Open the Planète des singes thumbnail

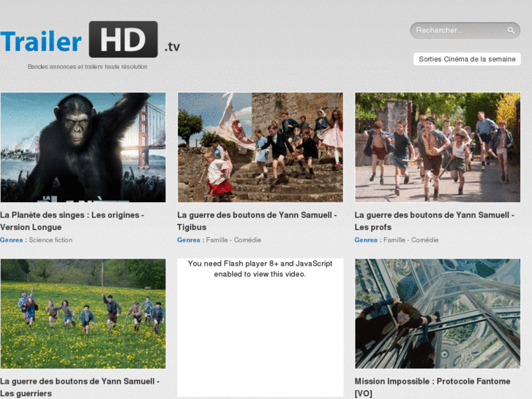[83, 147]
